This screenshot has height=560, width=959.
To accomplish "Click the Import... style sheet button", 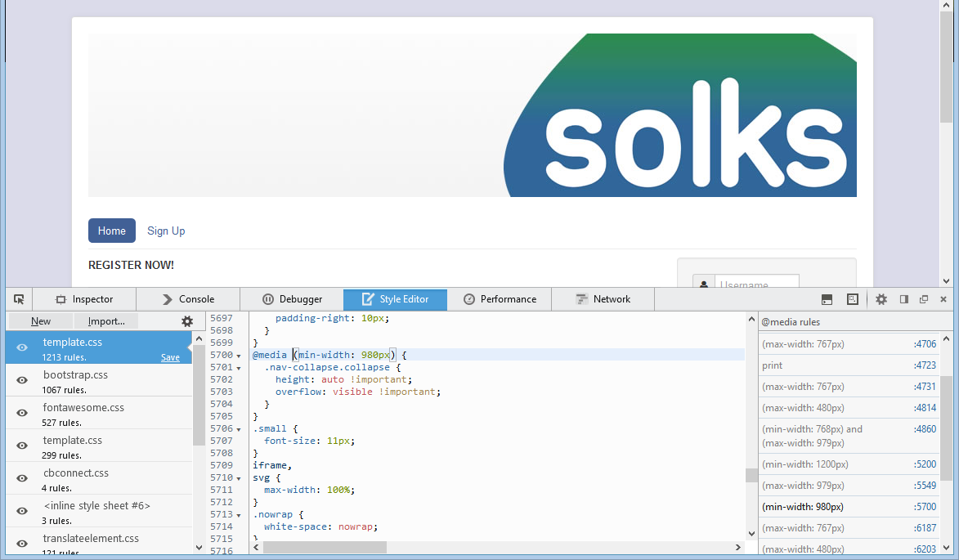I will pyautogui.click(x=106, y=321).
